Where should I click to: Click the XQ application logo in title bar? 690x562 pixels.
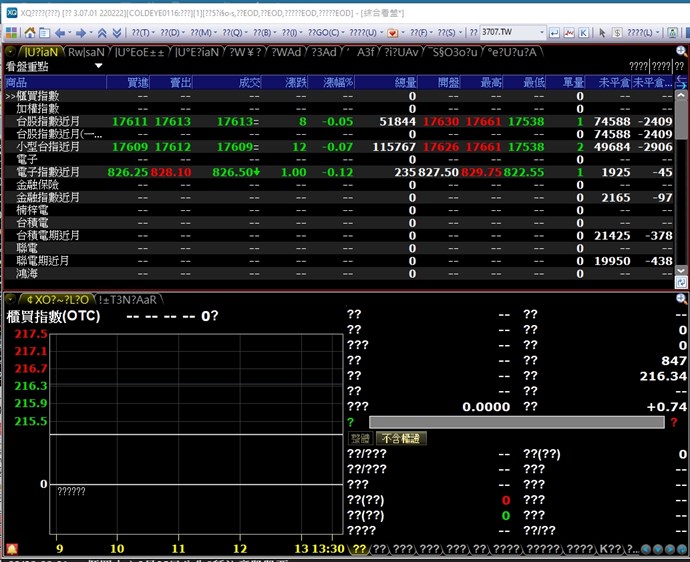tap(9, 9)
